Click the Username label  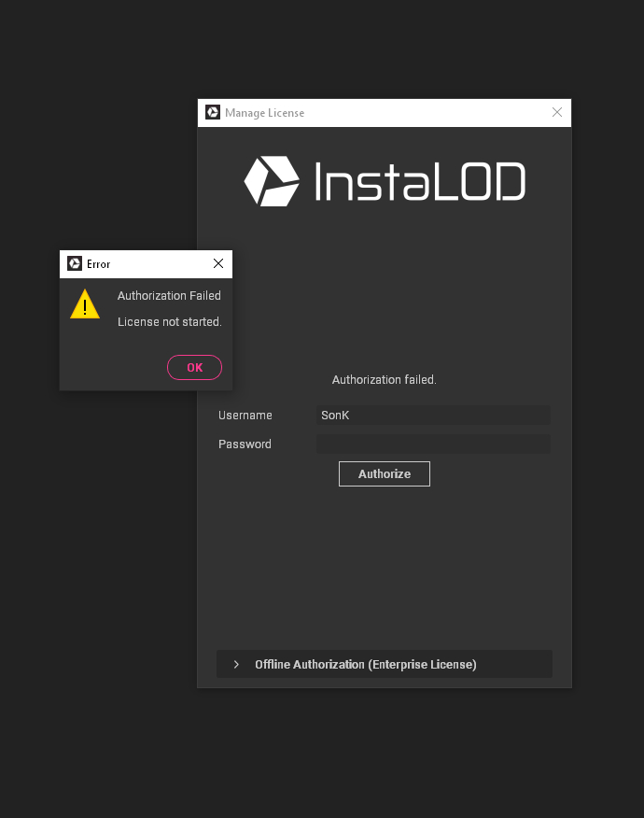coord(245,416)
